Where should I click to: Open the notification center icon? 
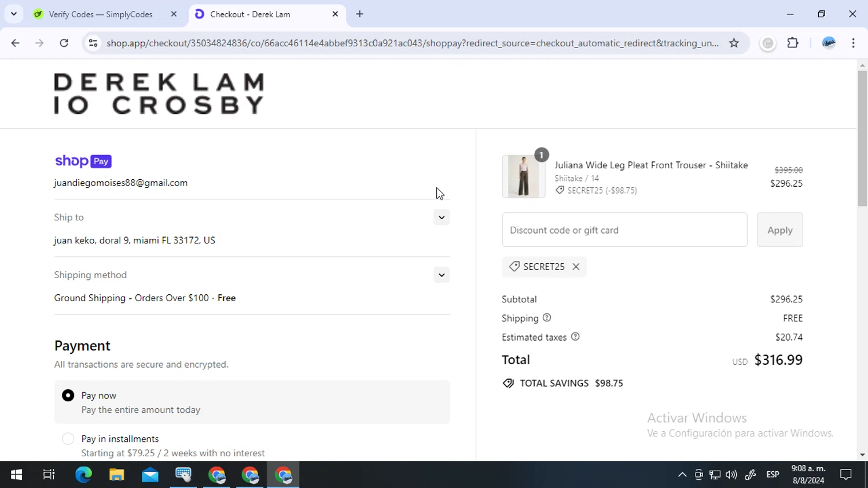click(x=846, y=475)
